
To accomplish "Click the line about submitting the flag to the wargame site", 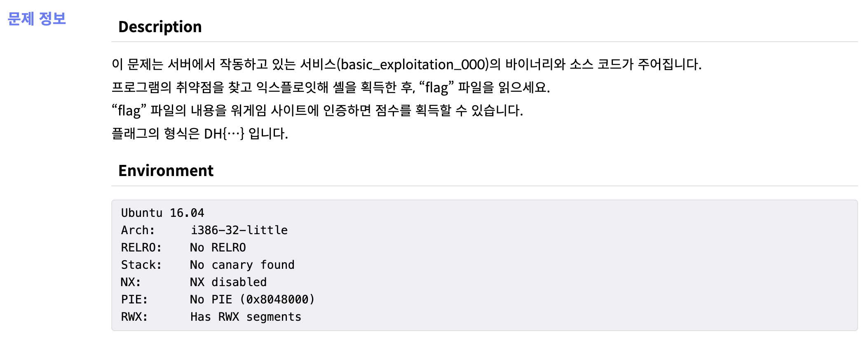I will pyautogui.click(x=317, y=110).
